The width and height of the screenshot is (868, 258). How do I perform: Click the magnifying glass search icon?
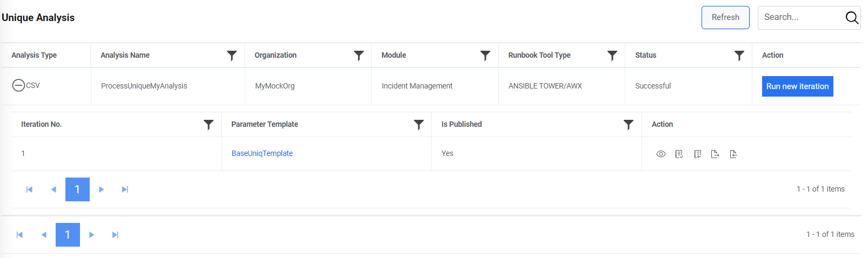pos(852,18)
